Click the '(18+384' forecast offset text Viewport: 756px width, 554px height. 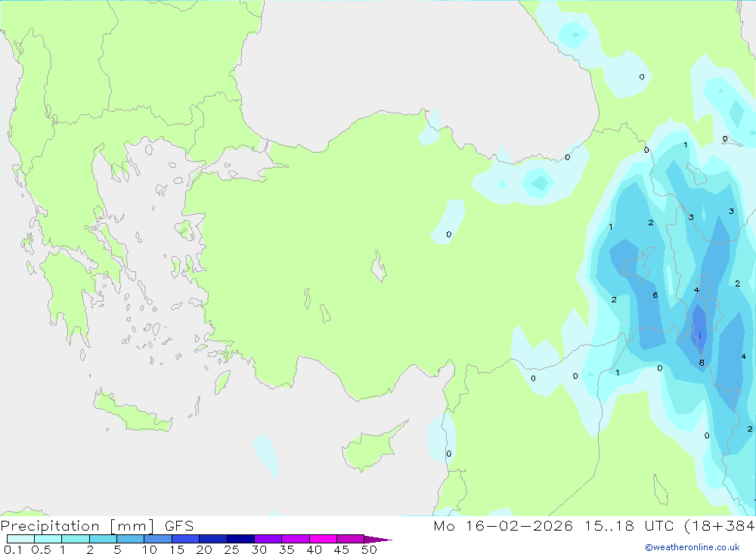720,526
